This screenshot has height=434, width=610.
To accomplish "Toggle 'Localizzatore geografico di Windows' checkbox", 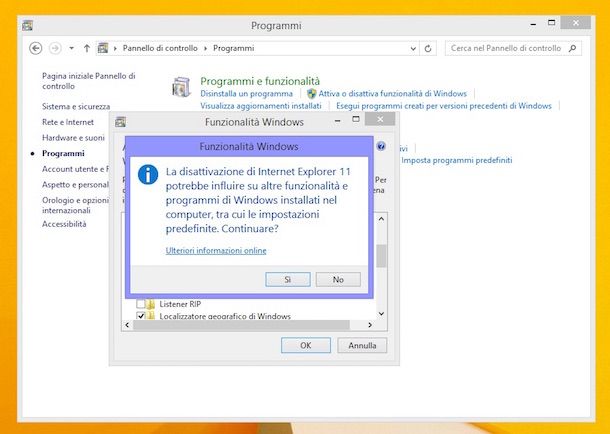I will point(141,316).
